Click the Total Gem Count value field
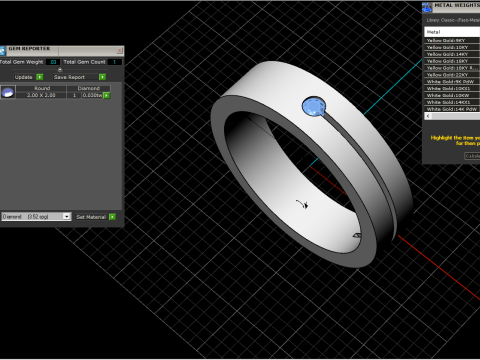The height and width of the screenshot is (360, 480). click(115, 62)
